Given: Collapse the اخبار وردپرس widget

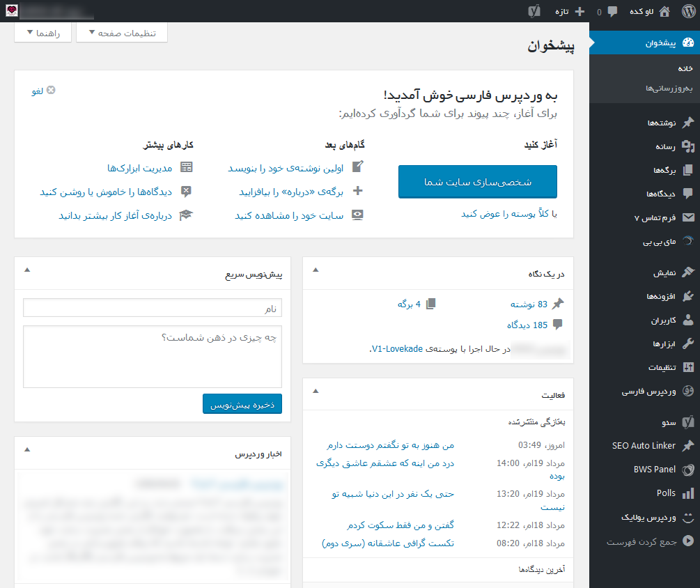Looking at the screenshot, I should [x=27, y=449].
